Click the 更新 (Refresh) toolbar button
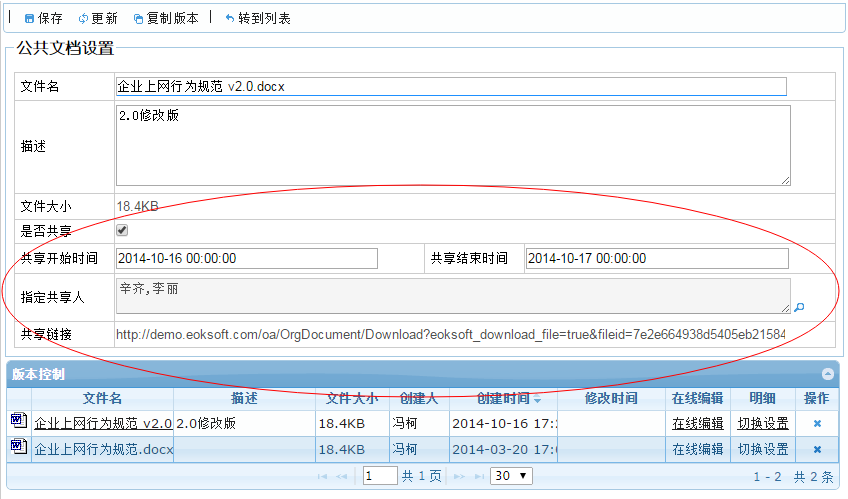Screen dimensions: 848x499 pyautogui.click(x=97, y=18)
